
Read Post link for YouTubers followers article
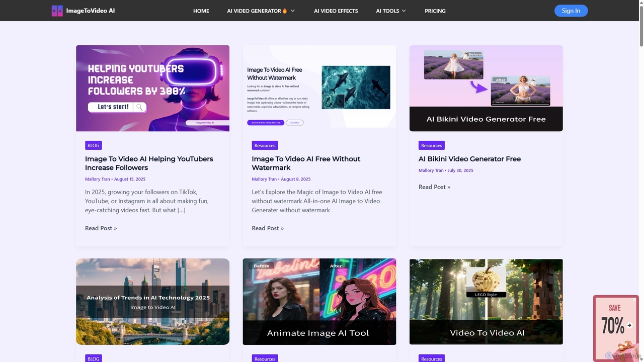coord(101,228)
